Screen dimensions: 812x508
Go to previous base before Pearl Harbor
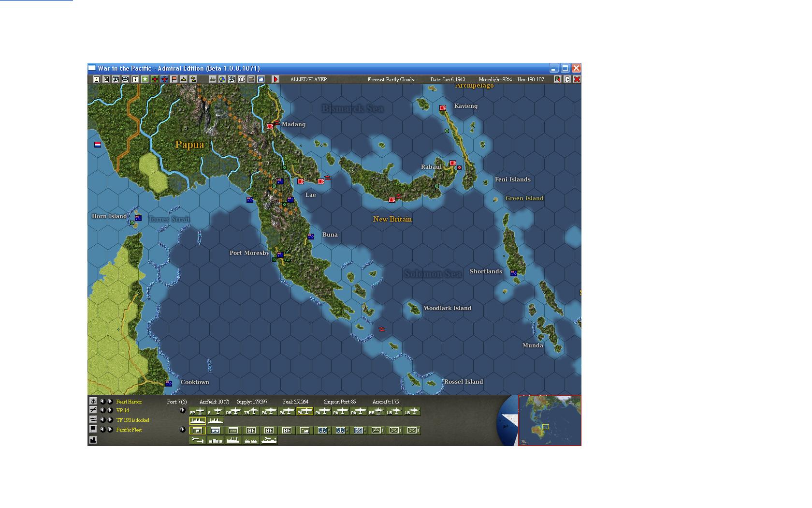click(102, 401)
